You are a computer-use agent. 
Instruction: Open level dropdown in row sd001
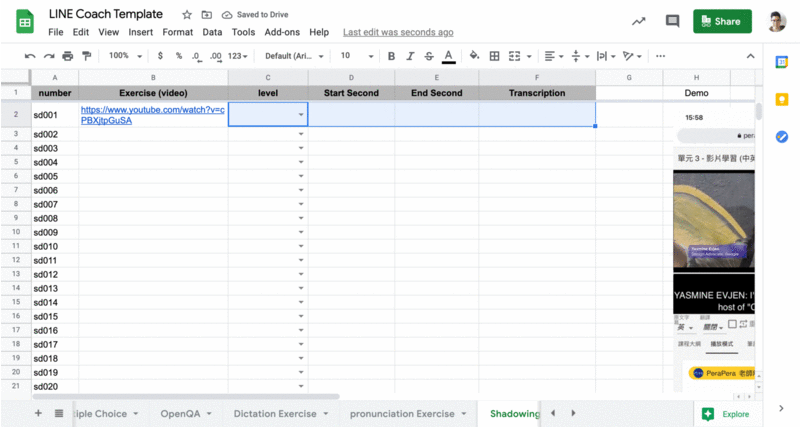coord(301,115)
